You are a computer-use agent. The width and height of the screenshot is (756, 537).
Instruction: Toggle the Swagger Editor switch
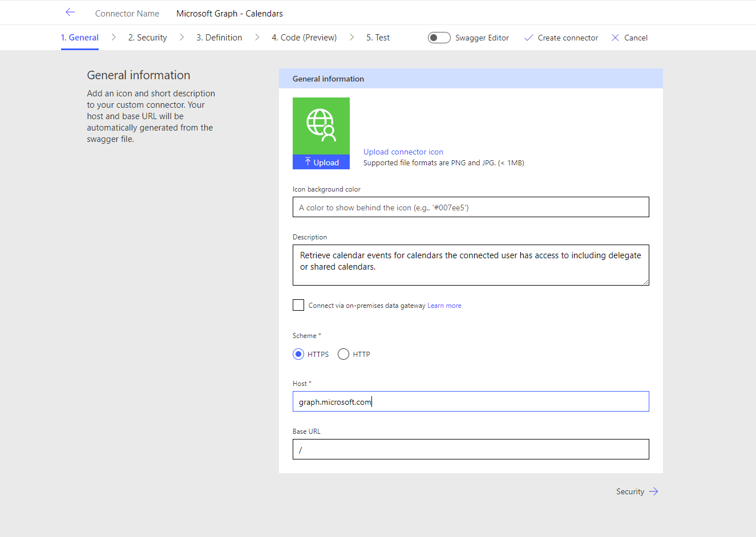click(x=439, y=38)
